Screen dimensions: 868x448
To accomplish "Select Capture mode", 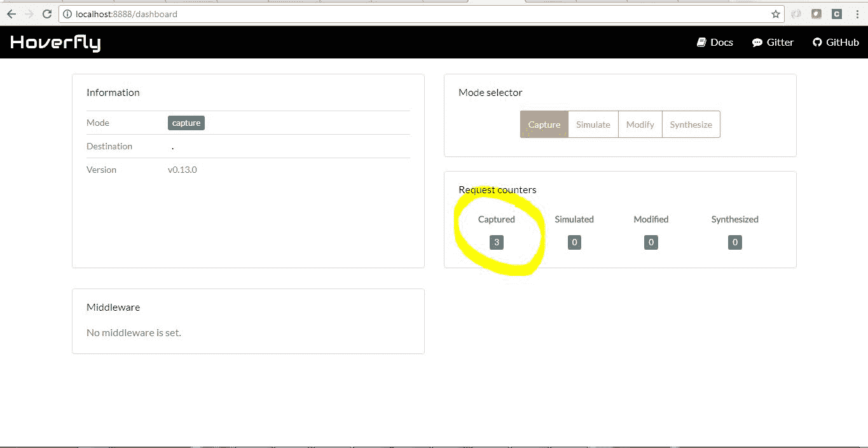I will [x=544, y=125].
